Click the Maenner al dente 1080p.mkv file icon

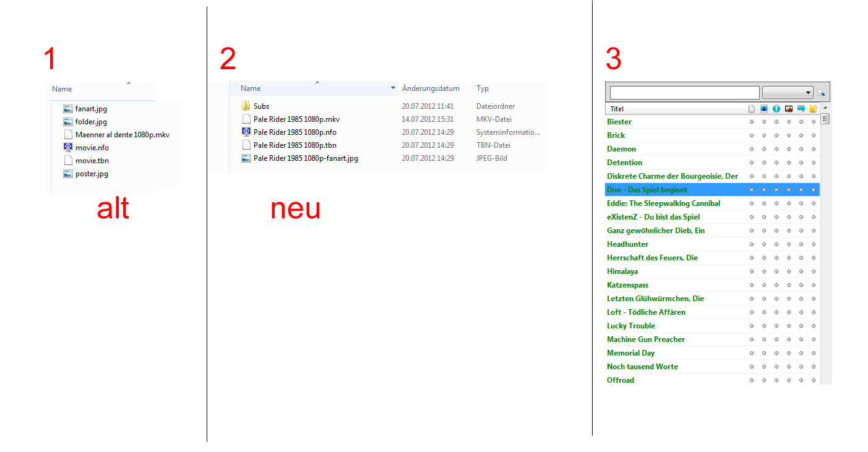[68, 134]
